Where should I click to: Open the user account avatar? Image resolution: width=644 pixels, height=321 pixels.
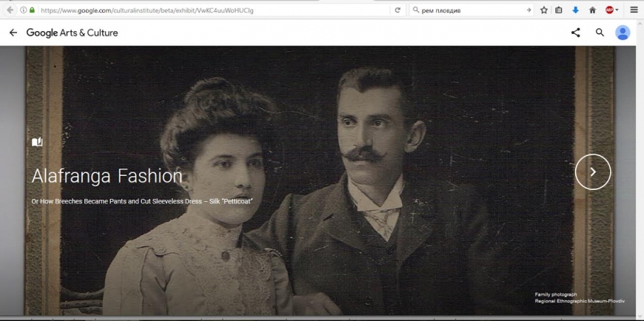[x=623, y=33]
